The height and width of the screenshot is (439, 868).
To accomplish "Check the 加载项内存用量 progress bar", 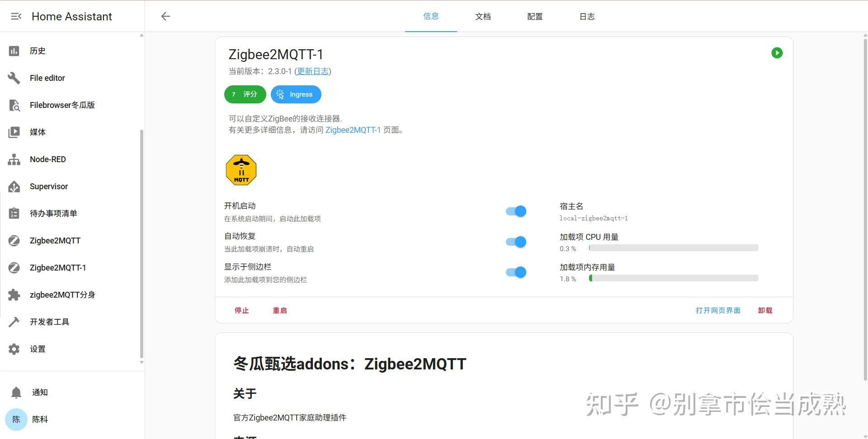I will click(673, 278).
